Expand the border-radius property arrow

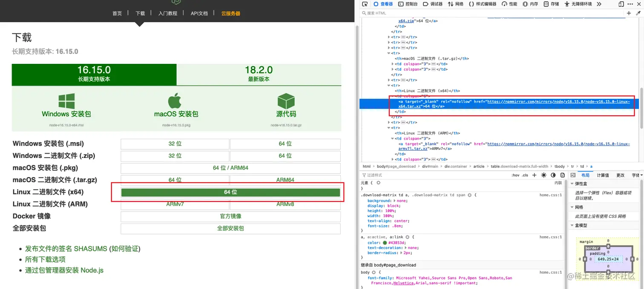401,253
